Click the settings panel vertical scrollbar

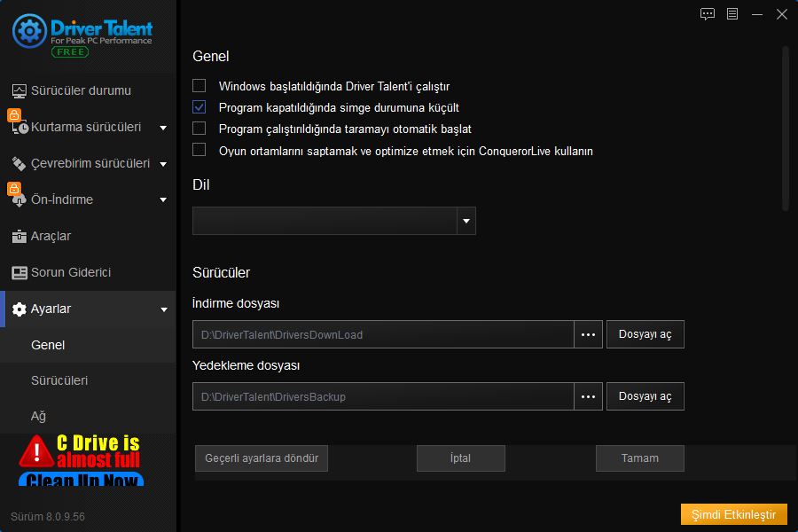click(785, 129)
